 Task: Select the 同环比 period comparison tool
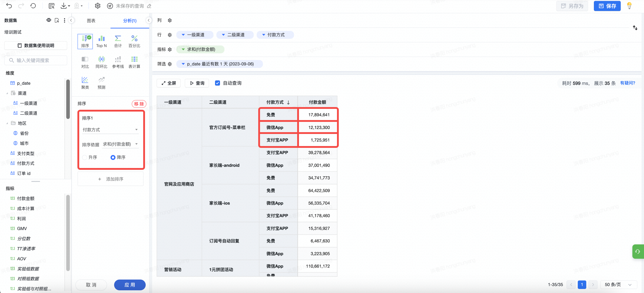101,62
